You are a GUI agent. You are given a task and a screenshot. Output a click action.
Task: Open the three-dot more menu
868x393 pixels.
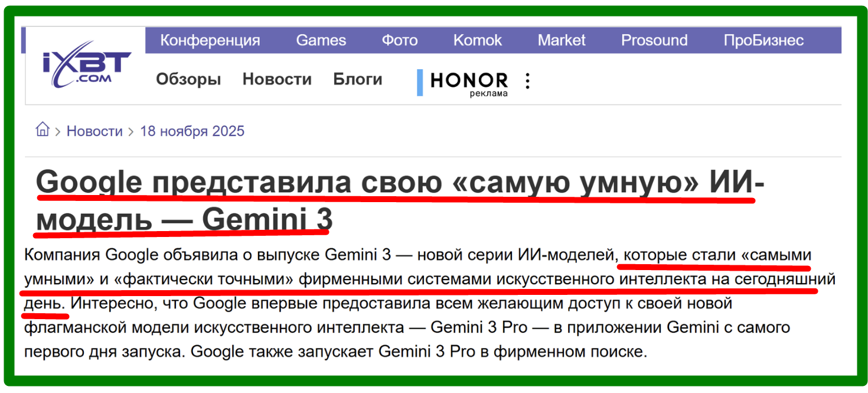pos(527,81)
